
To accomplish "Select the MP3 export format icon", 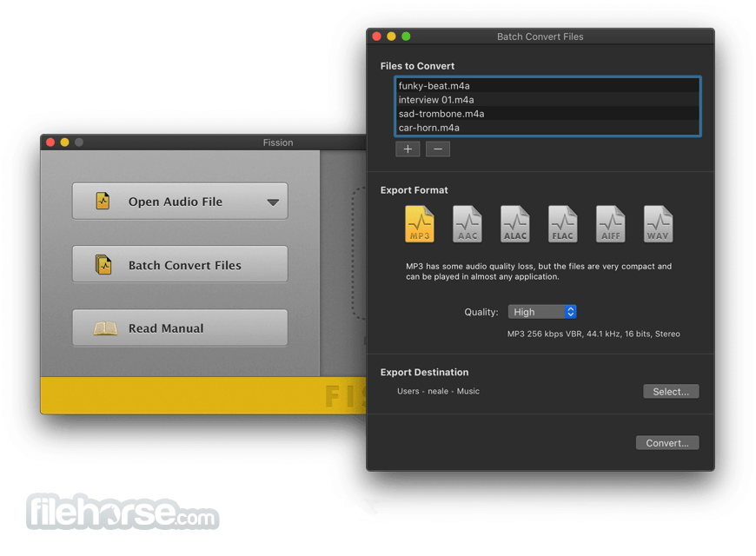I will [420, 224].
